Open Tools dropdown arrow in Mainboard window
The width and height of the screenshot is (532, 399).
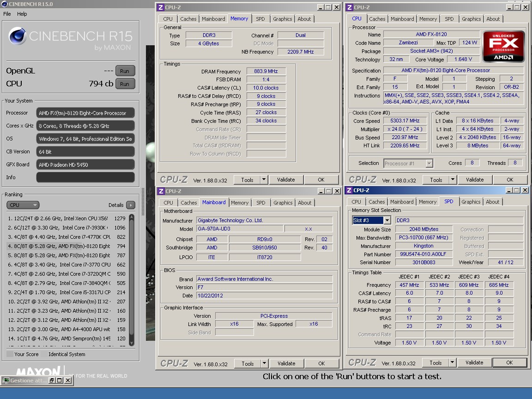[x=264, y=363]
